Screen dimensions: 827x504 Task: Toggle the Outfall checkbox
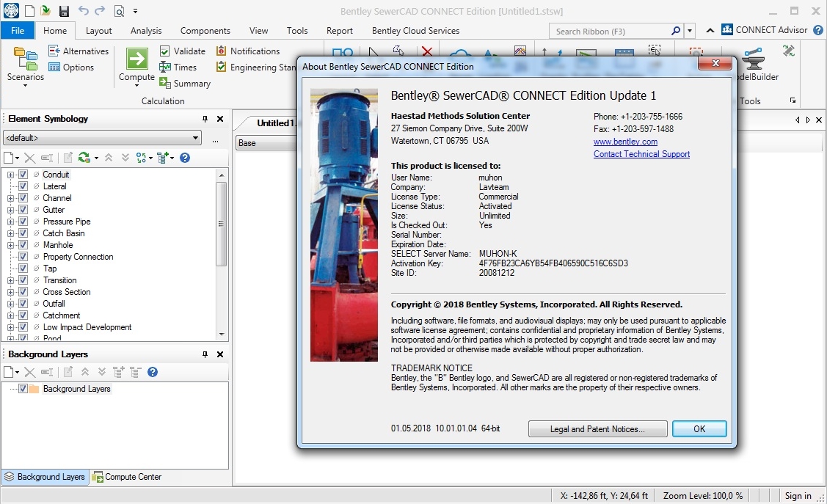coord(23,304)
